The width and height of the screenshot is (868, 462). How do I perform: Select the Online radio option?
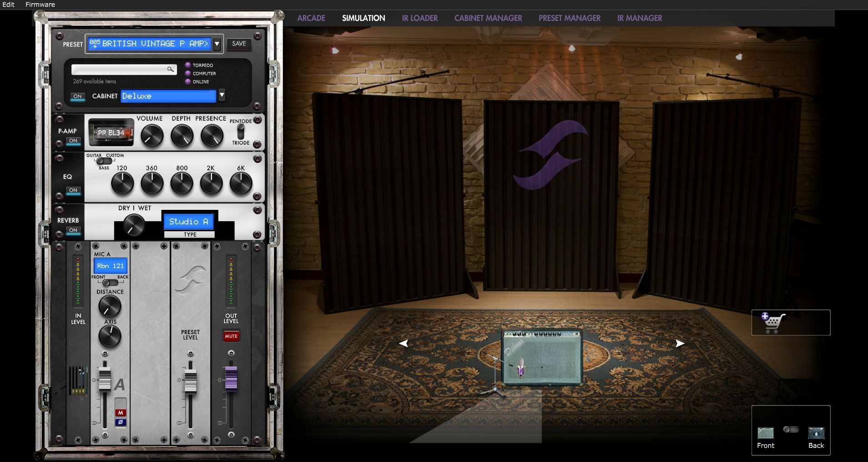point(188,82)
